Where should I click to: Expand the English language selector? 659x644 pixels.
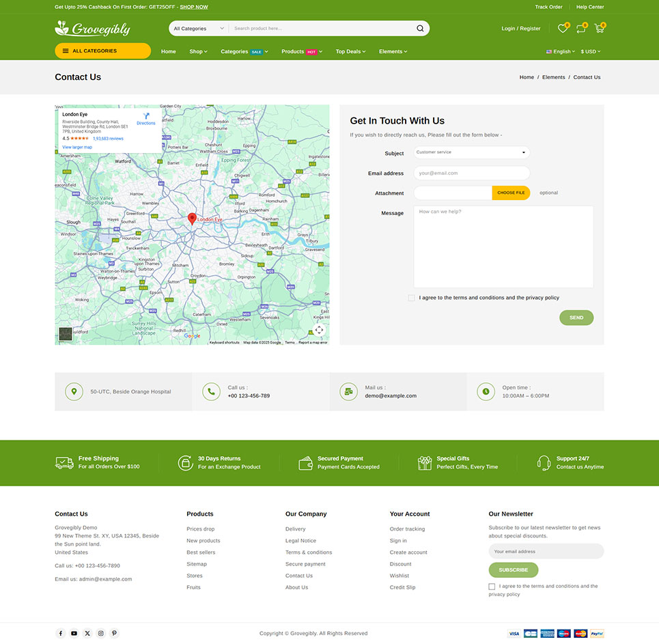[x=561, y=51]
